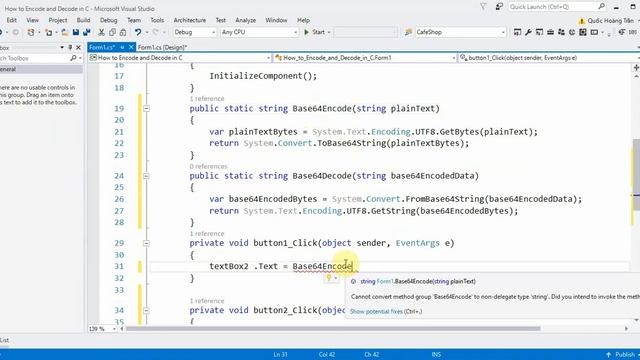Click the Save All toolbar icon
Viewport: 640px width, 360px height.
(87, 32)
